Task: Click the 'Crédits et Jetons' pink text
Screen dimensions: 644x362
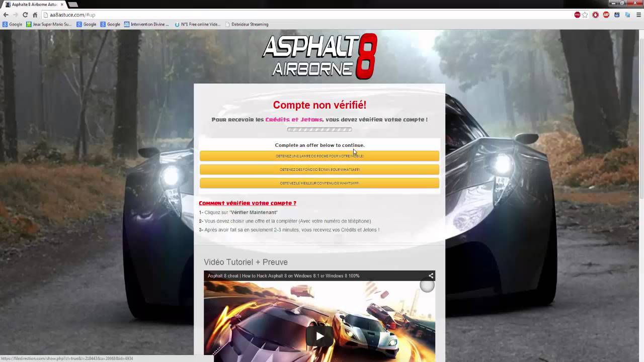Action: [294, 120]
